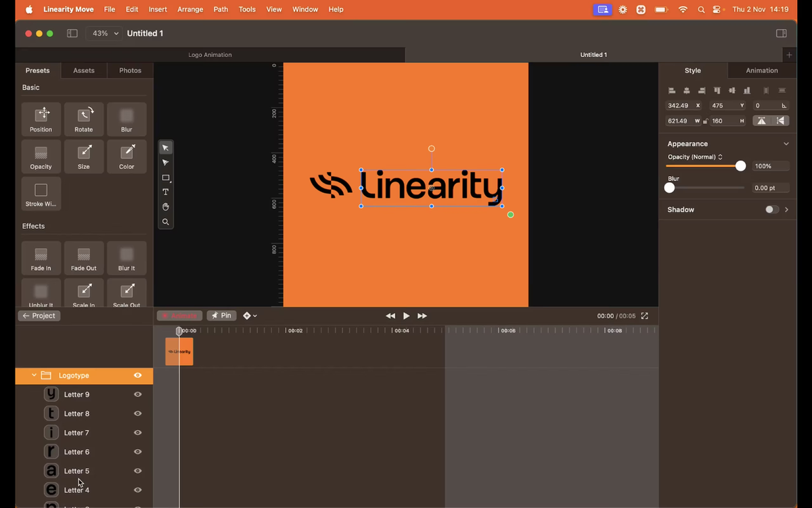This screenshot has height=508, width=812.
Task: Rewind to the start
Action: [390, 316]
